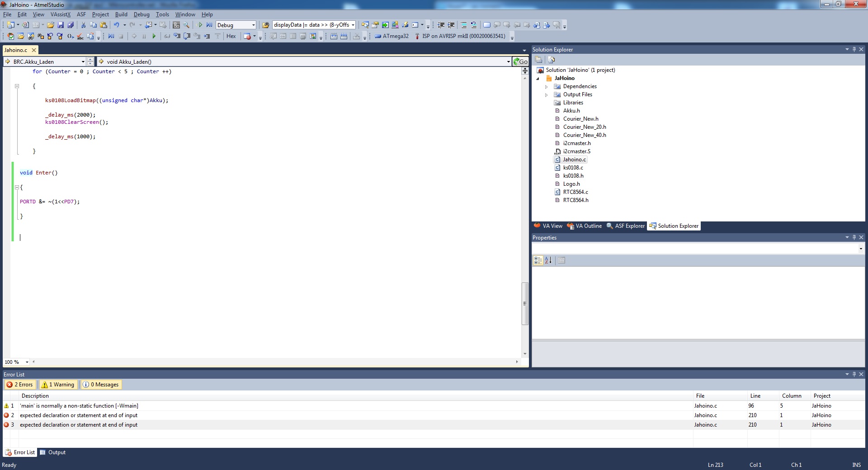
Task: Open the ASF menu
Action: coord(81,14)
